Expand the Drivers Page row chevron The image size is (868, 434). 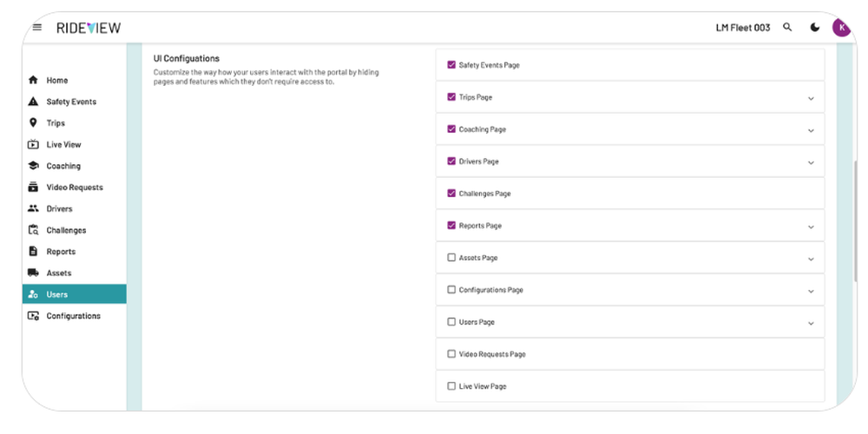pos(811,163)
